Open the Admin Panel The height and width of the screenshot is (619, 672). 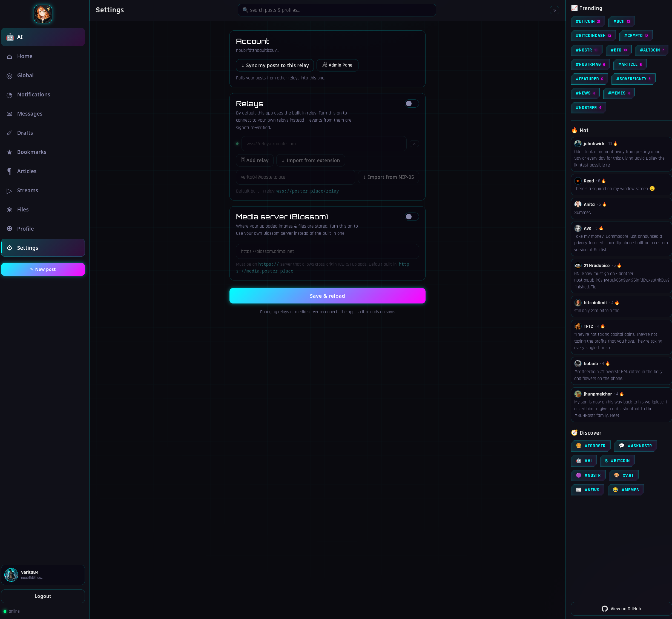pyautogui.click(x=338, y=65)
